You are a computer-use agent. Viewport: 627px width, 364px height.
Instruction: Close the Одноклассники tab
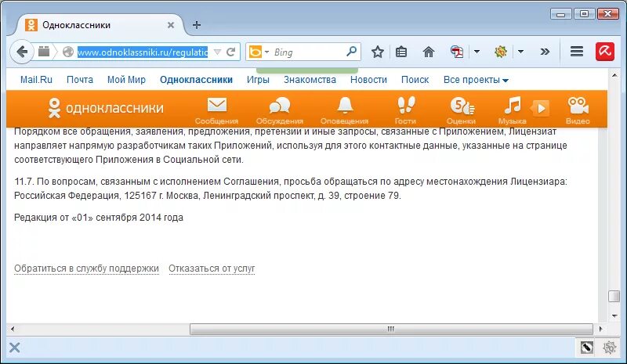coord(171,25)
